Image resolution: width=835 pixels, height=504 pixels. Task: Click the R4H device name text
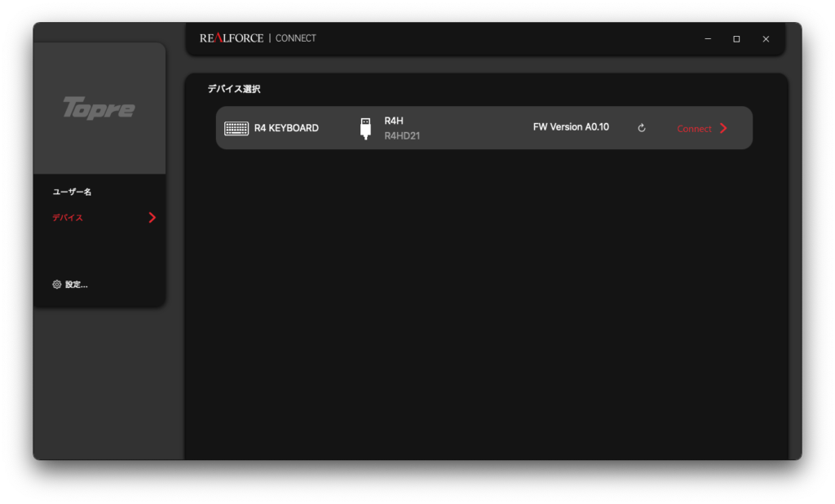coord(394,121)
